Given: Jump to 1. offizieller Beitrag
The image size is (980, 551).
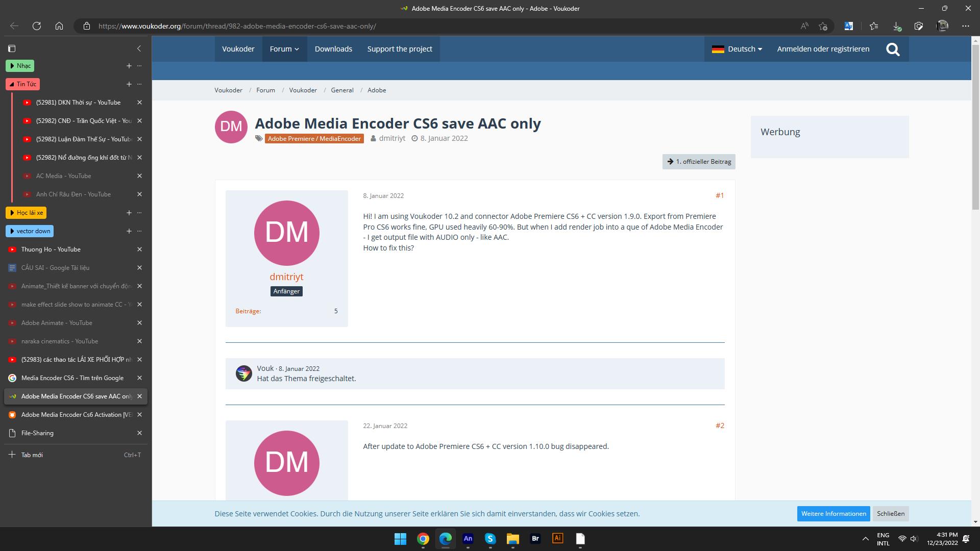Looking at the screenshot, I should (x=698, y=162).
